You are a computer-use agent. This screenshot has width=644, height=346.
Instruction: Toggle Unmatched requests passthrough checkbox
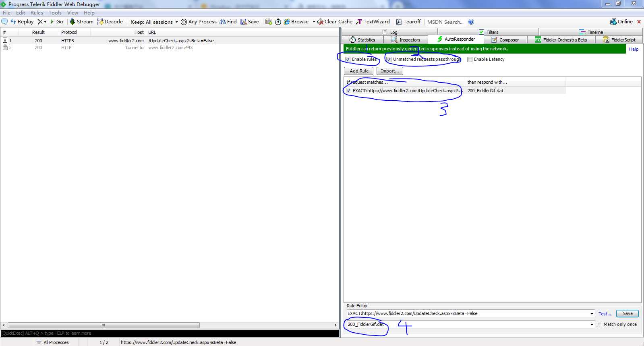[389, 59]
